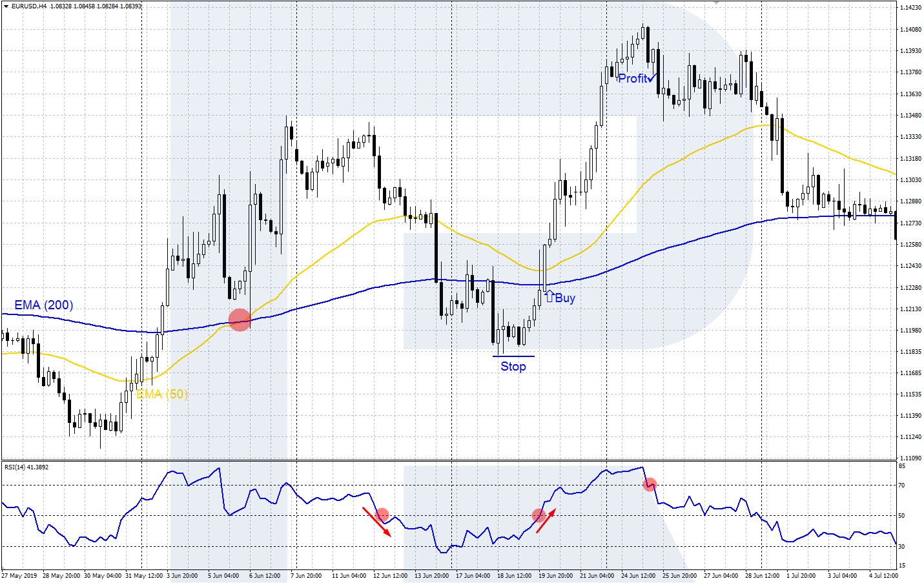Image resolution: width=924 pixels, height=583 pixels.
Task: Click price level 1.12280 on the axis
Action: click(910, 287)
